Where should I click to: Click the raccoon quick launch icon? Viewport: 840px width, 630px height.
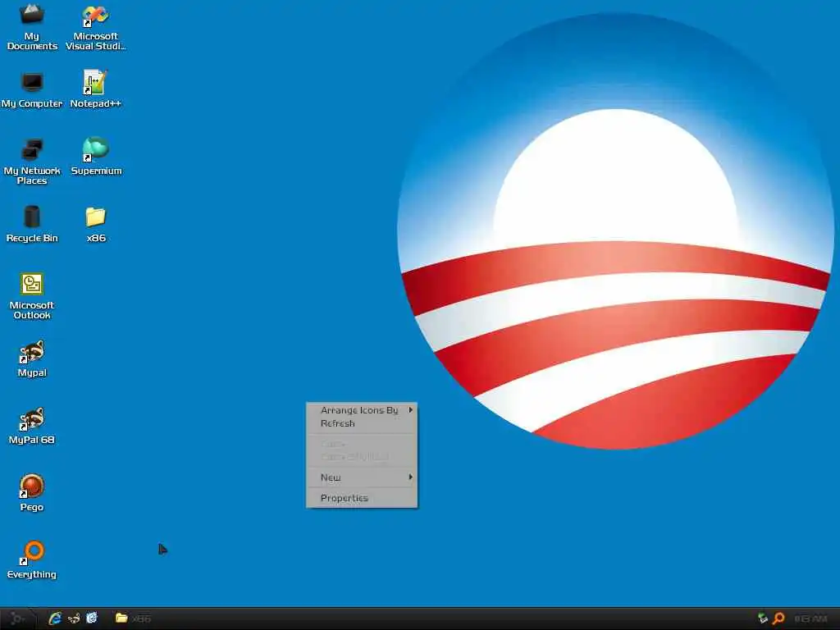(x=73, y=619)
